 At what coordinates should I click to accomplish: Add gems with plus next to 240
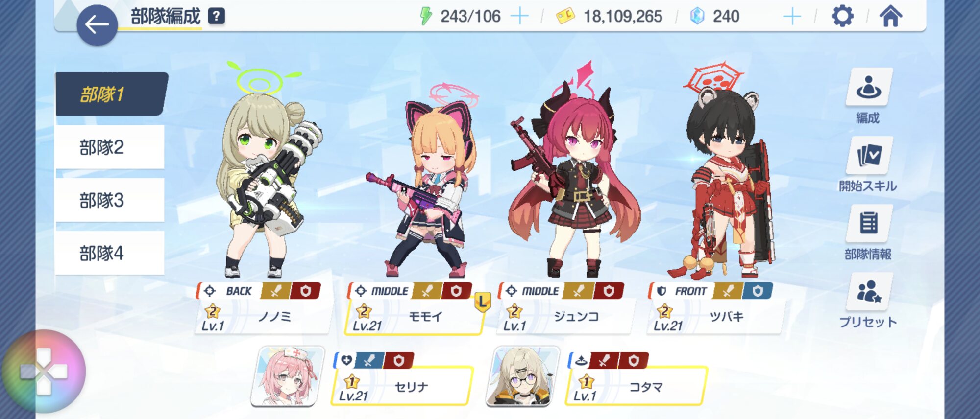pos(792,16)
